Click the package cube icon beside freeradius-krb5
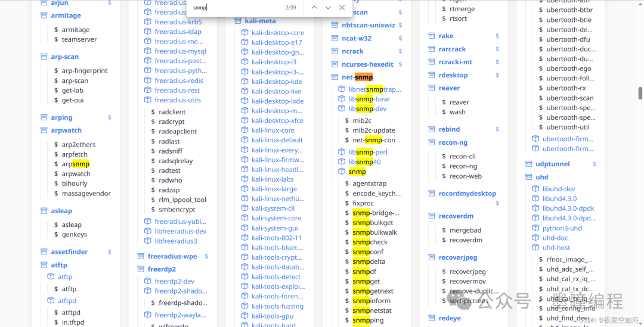The image size is (644, 327). coord(148,22)
